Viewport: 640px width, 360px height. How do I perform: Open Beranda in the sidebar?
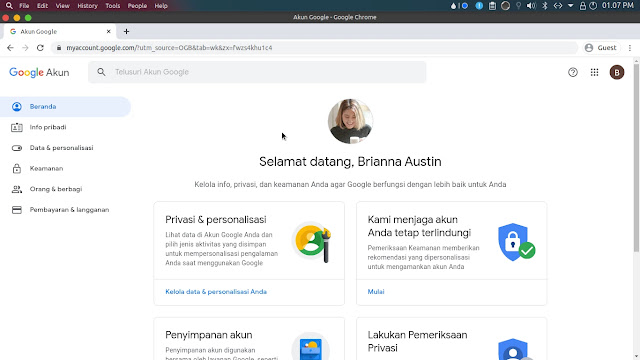(65, 107)
